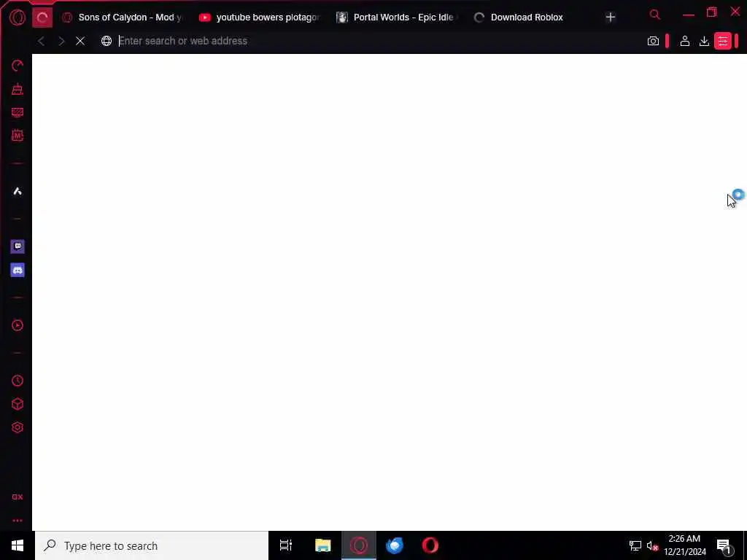
Task: Open the Player icon in sidebar
Action: pos(18,325)
